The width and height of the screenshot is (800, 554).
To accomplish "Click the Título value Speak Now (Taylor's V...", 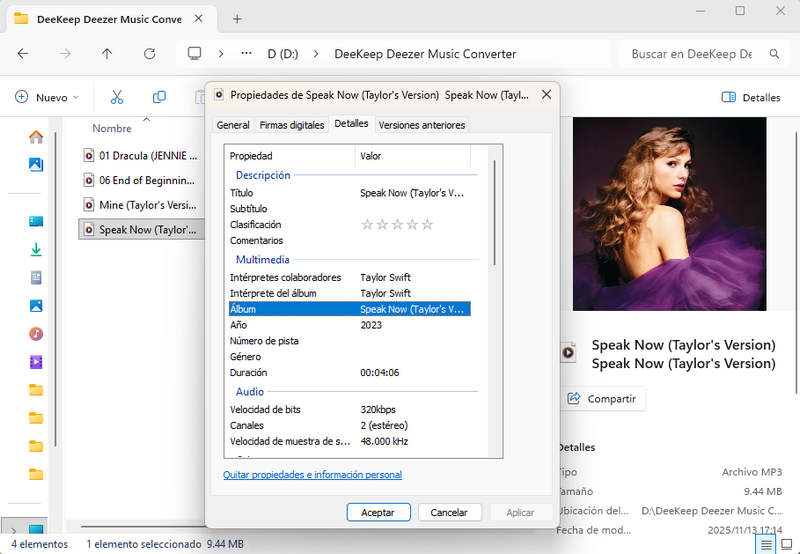I will click(412, 193).
